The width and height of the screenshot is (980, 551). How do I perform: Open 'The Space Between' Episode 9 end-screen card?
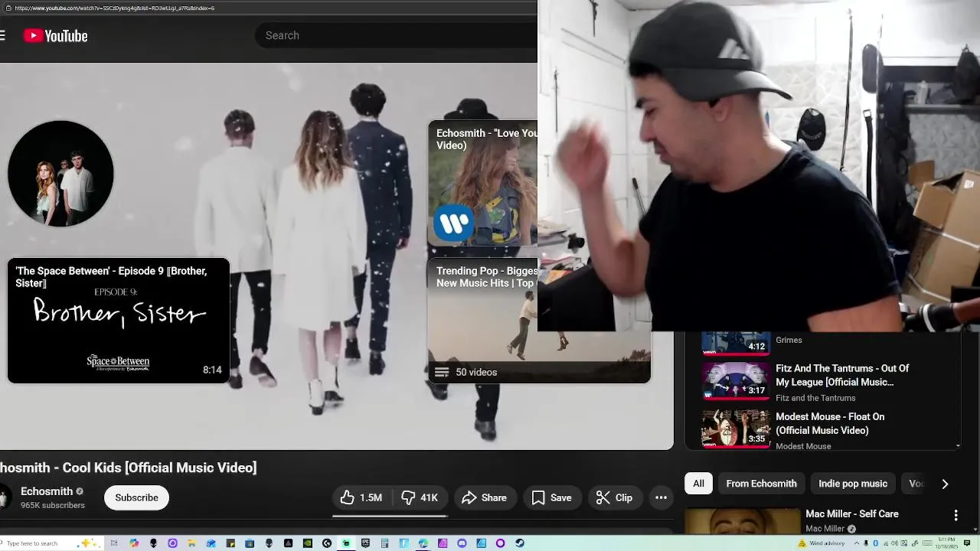(x=118, y=321)
